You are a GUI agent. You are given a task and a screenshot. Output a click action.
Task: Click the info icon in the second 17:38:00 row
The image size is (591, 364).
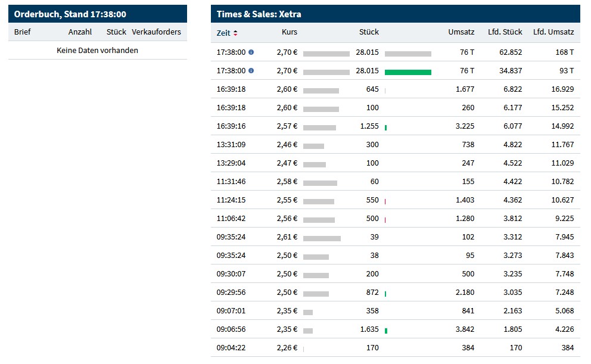251,71
